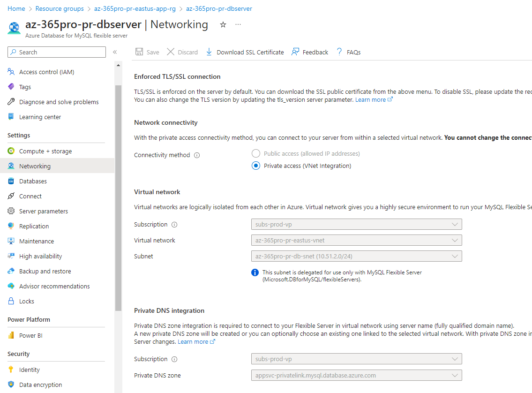This screenshot has width=532, height=393.
Task: Open the Private DNS Subscription dropdown
Action: (x=357, y=359)
